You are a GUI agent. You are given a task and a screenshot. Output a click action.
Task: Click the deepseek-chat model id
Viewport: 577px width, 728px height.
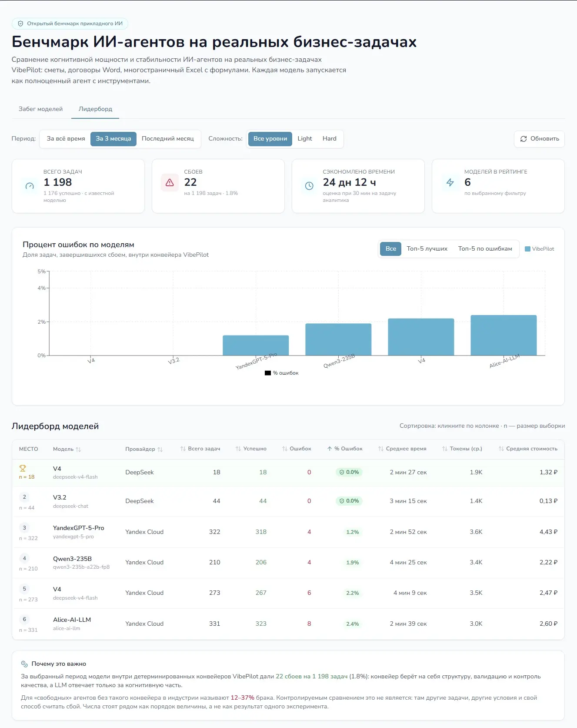[70, 506]
